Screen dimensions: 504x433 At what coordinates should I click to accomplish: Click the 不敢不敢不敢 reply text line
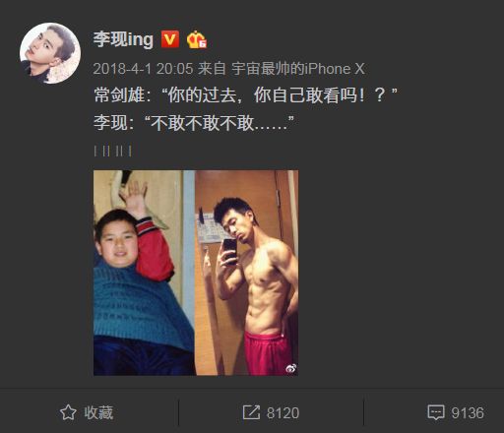[x=194, y=123]
